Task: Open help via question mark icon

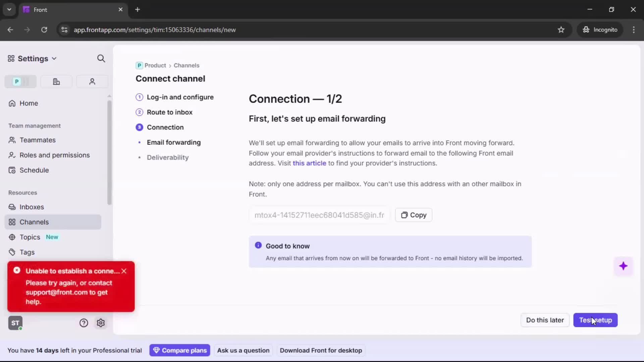Action: [83, 323]
